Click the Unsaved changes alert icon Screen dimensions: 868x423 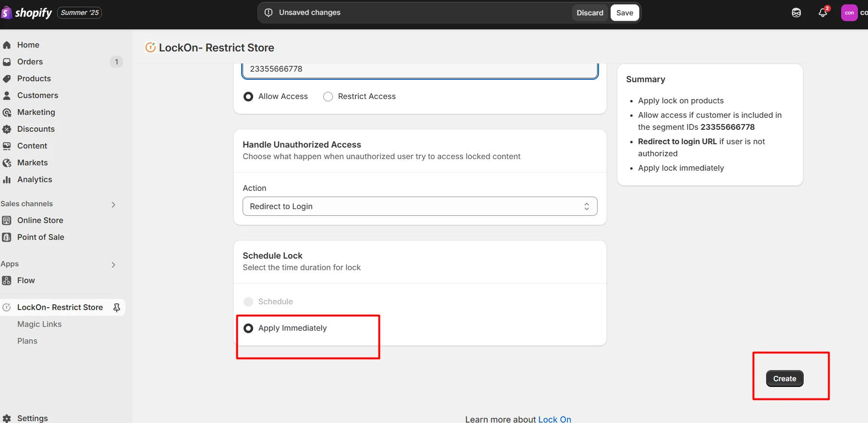point(269,12)
